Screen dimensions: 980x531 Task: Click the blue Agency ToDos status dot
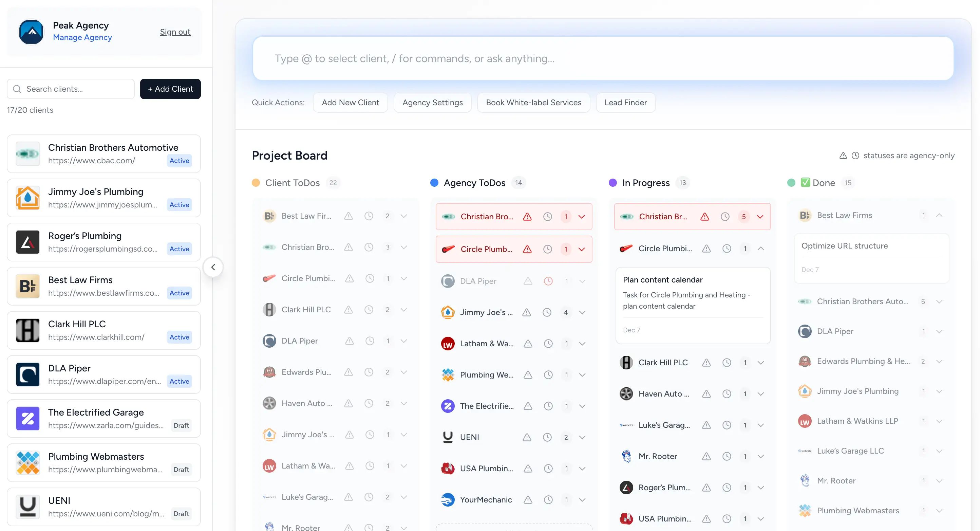click(434, 183)
